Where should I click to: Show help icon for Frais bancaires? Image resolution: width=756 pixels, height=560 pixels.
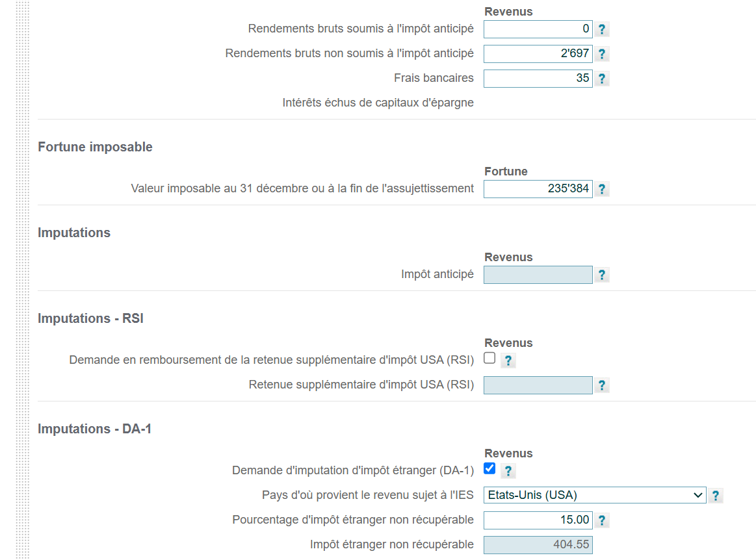602,79
